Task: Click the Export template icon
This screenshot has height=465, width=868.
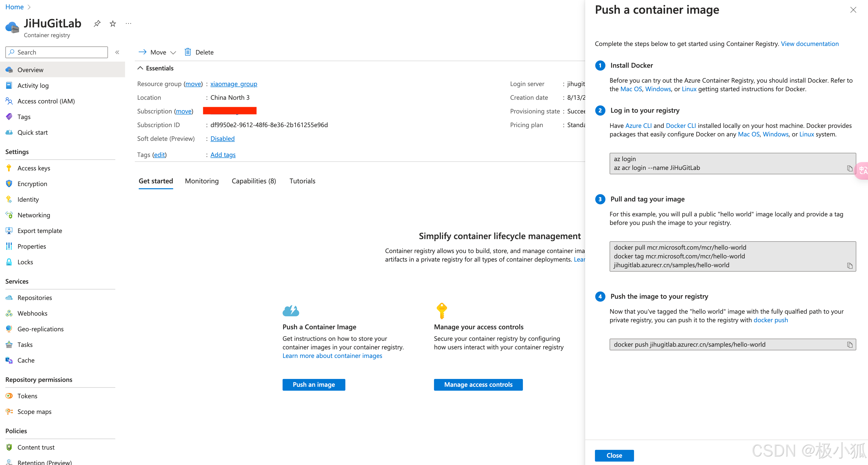Action: [x=9, y=231]
